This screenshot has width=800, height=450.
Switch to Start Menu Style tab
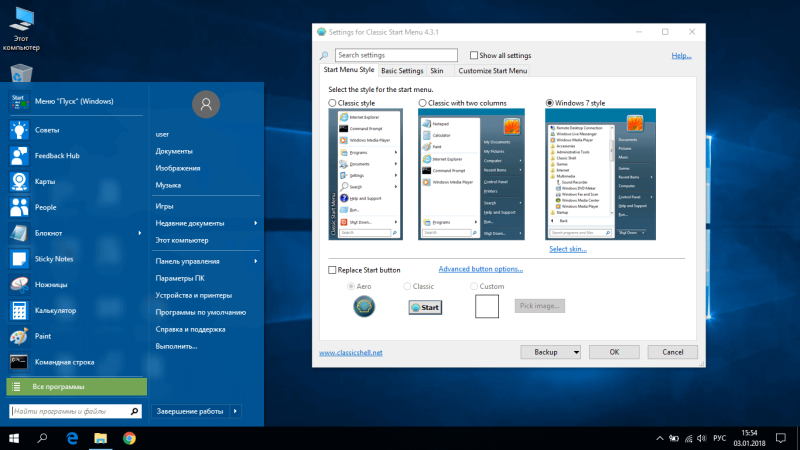[349, 70]
